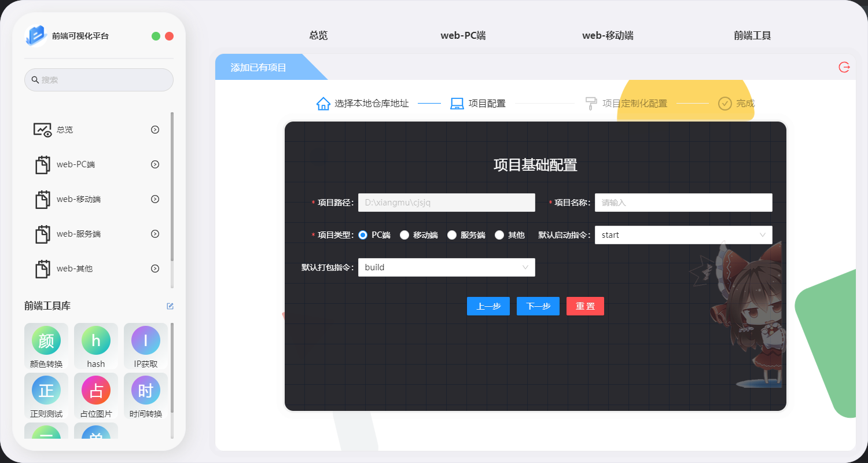
Task: Click the red exit icon at top right
Action: pos(844,67)
